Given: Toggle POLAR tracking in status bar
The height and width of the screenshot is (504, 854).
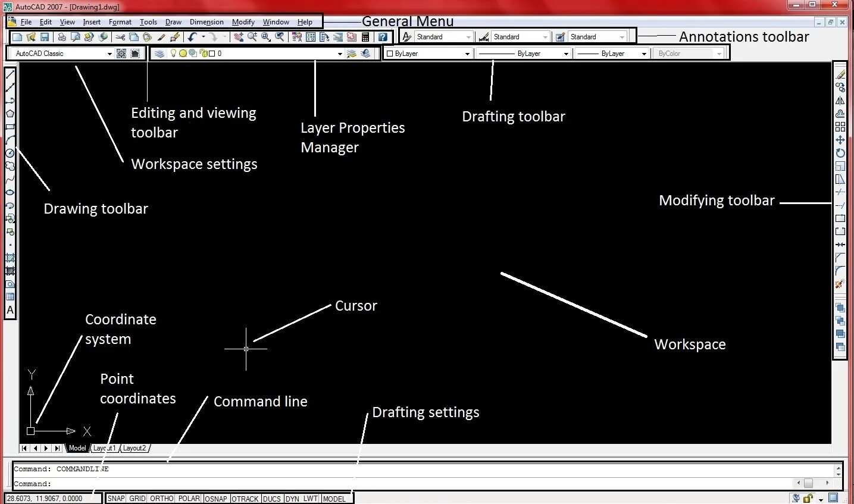Looking at the screenshot, I should click(189, 499).
